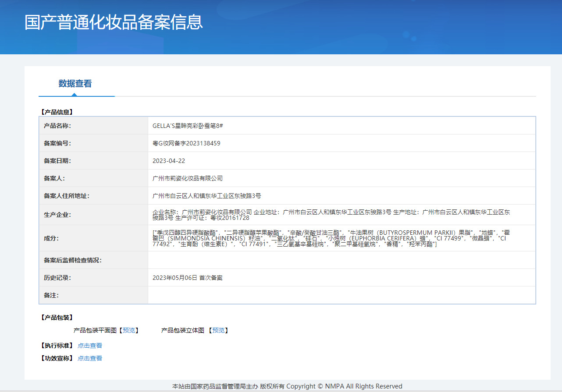
Task: Click the 生产企业 details text
Action: [x=331, y=215]
